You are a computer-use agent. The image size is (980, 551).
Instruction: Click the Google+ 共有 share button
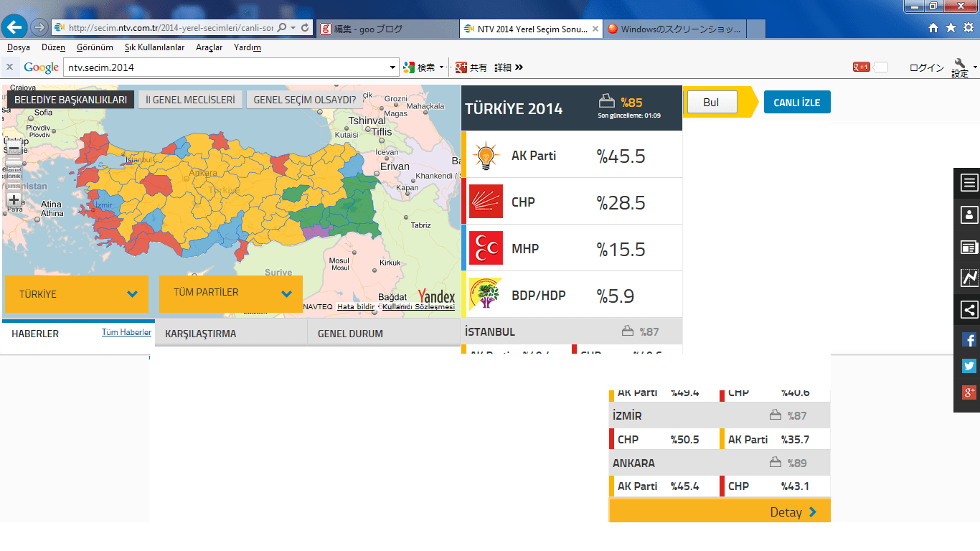pyautogui.click(x=471, y=67)
